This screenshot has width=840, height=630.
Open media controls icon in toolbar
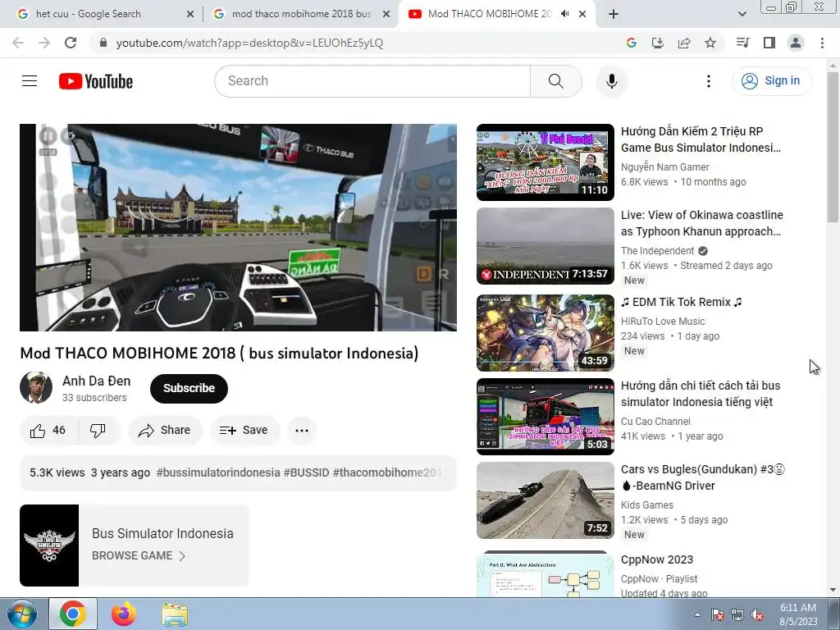tap(742, 43)
